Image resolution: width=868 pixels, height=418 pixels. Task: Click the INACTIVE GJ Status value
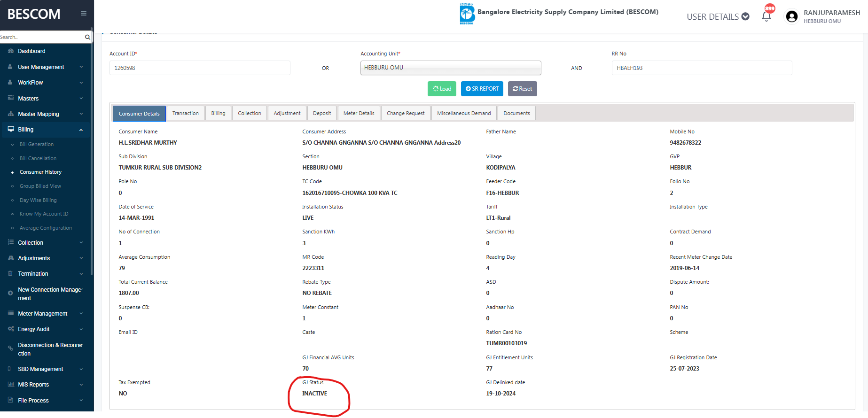click(x=314, y=394)
